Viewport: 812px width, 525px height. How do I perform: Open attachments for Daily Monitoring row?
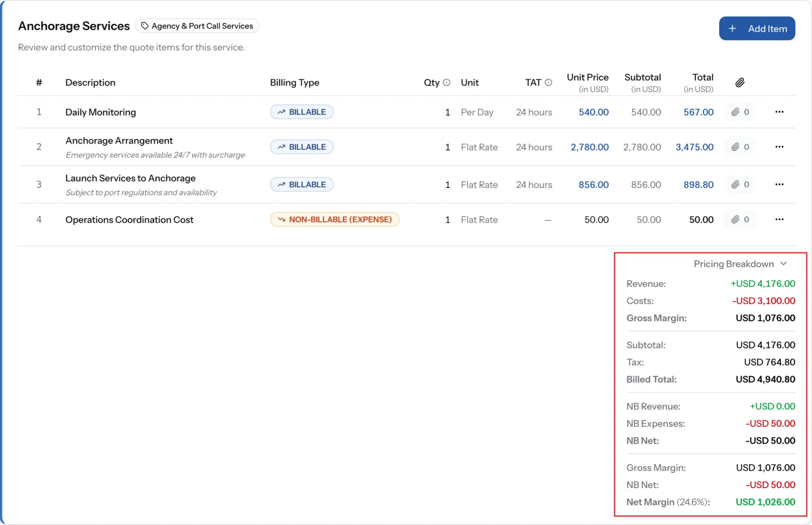click(x=740, y=112)
